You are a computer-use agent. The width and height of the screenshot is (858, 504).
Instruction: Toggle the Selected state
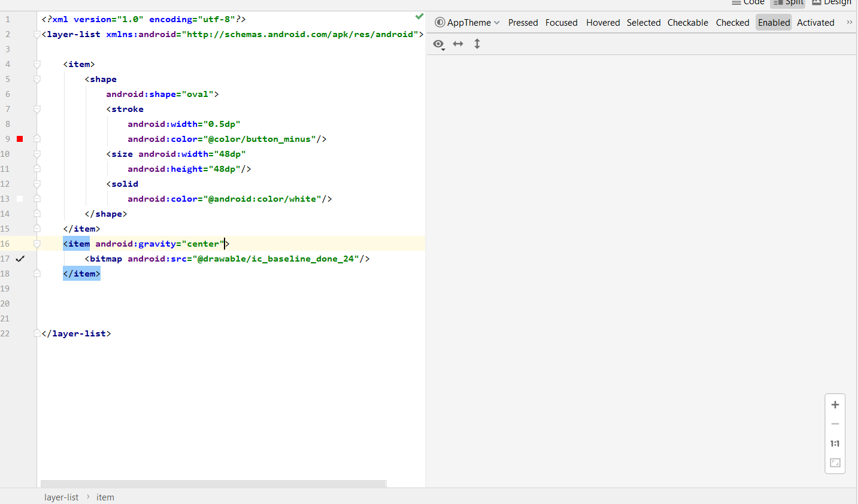[x=644, y=23]
